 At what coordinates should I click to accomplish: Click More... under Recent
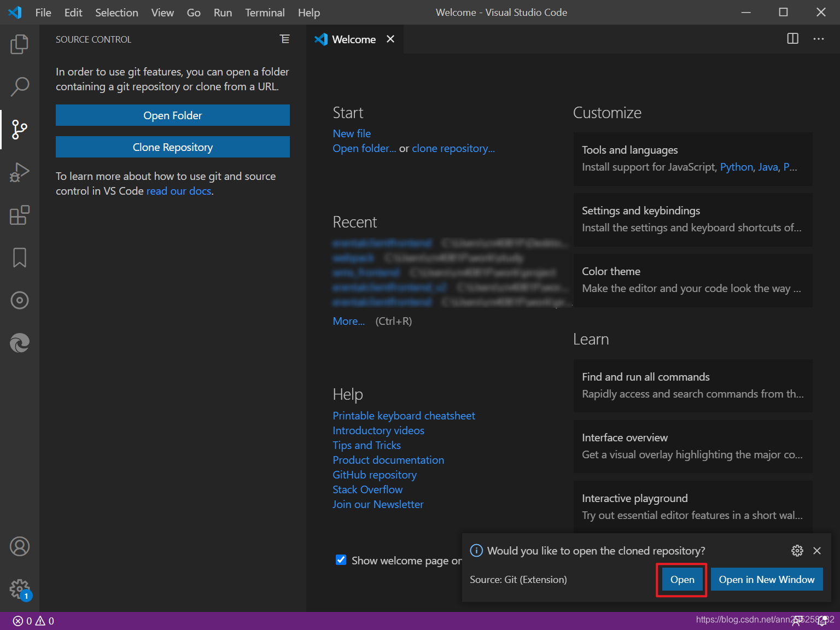click(x=349, y=321)
